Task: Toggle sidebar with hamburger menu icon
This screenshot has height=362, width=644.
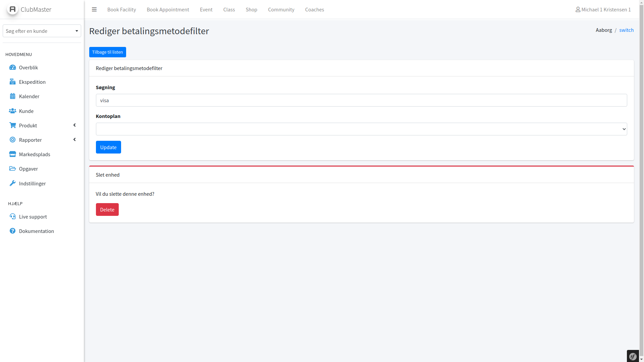Action: click(x=94, y=9)
